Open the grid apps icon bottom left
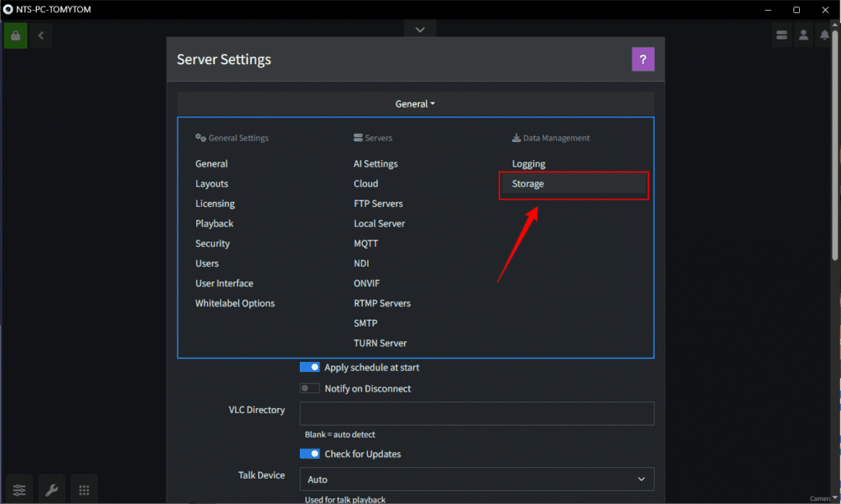Viewport: 841px width, 504px height. coord(83,488)
